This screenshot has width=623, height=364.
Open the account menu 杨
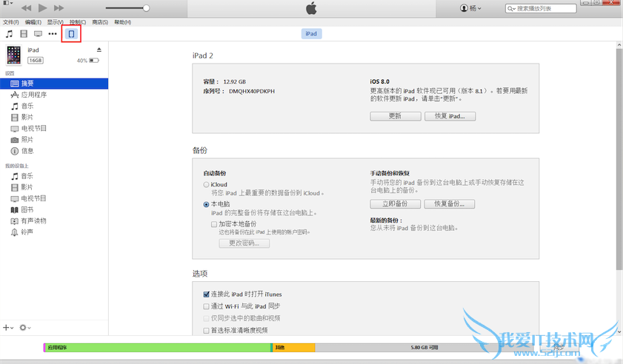click(x=470, y=8)
